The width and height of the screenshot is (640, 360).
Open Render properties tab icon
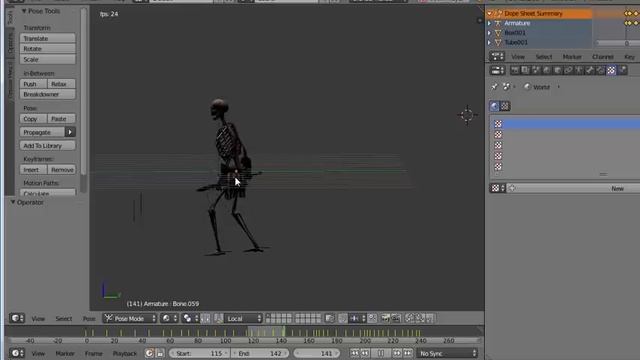click(x=515, y=70)
